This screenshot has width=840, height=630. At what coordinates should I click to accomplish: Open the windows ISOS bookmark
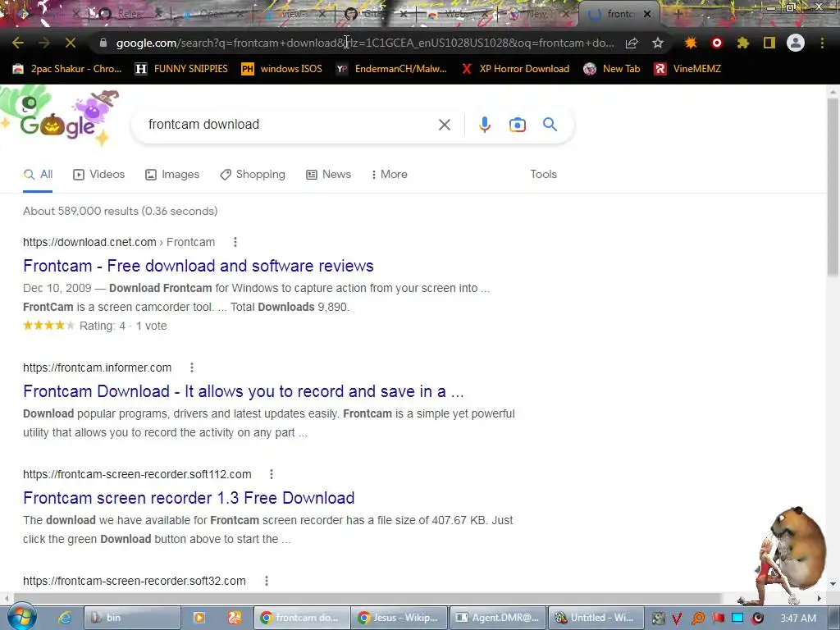(x=282, y=69)
